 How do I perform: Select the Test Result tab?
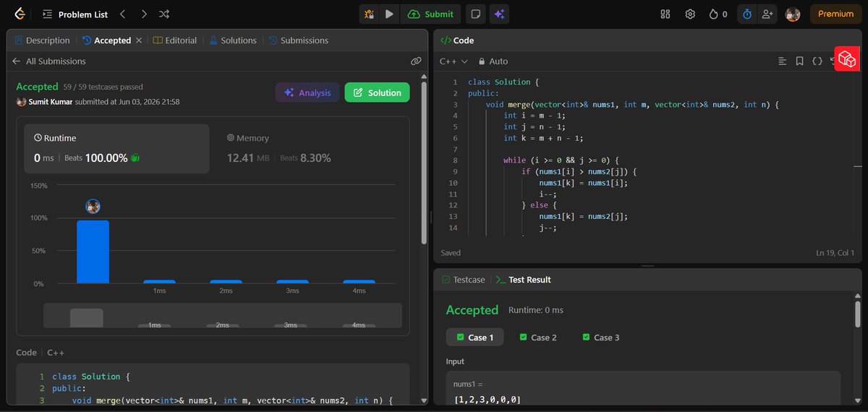tap(524, 280)
